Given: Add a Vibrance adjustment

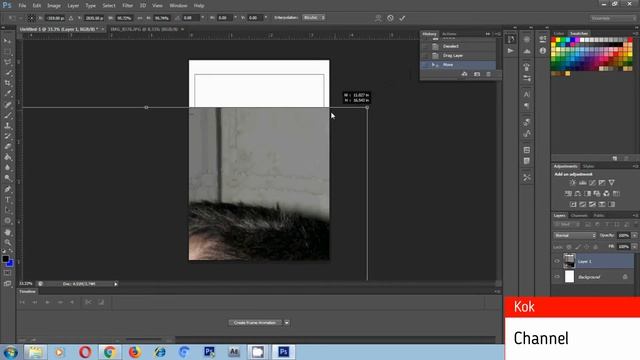Looking at the screenshot, I should pyautogui.click(x=611, y=183).
